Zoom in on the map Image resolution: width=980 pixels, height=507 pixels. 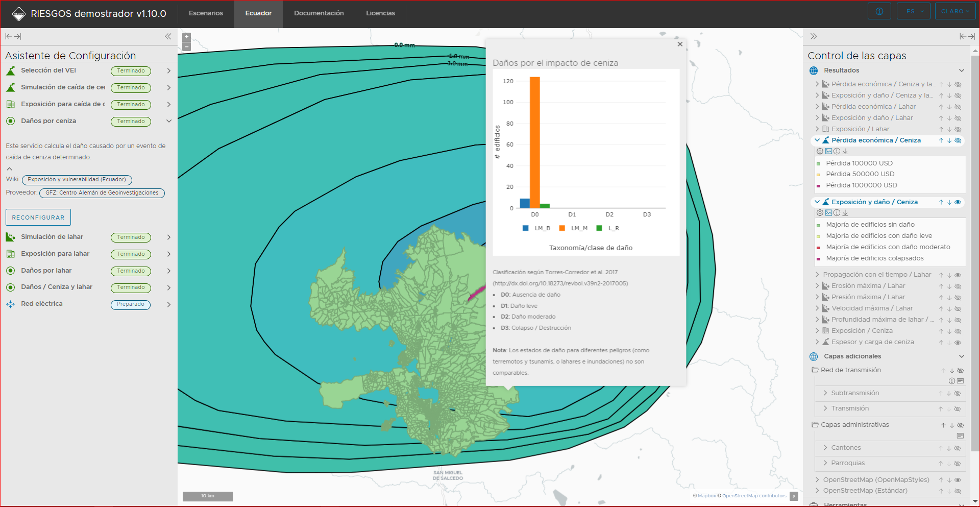click(x=187, y=37)
